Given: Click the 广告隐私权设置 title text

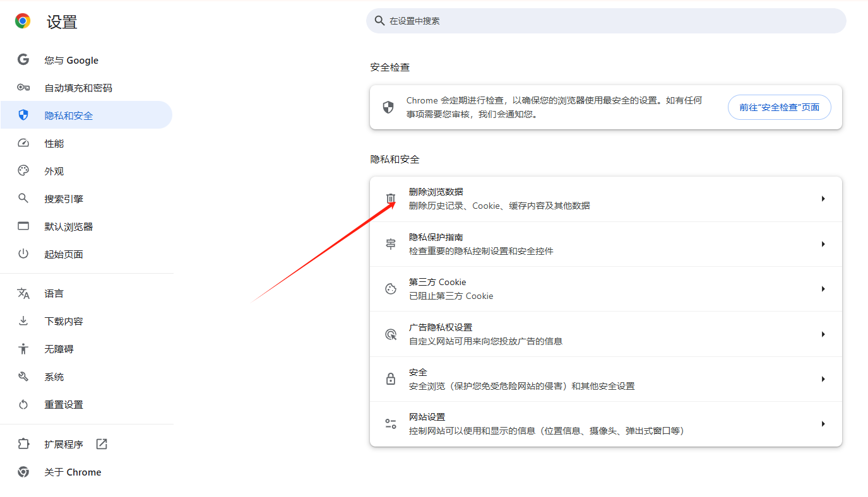Looking at the screenshot, I should click(441, 327).
